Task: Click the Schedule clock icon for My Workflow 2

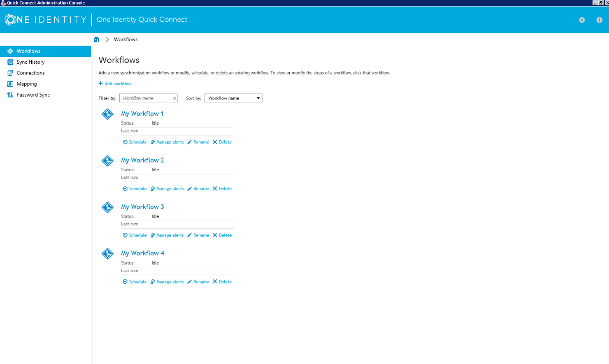Action: tap(125, 189)
